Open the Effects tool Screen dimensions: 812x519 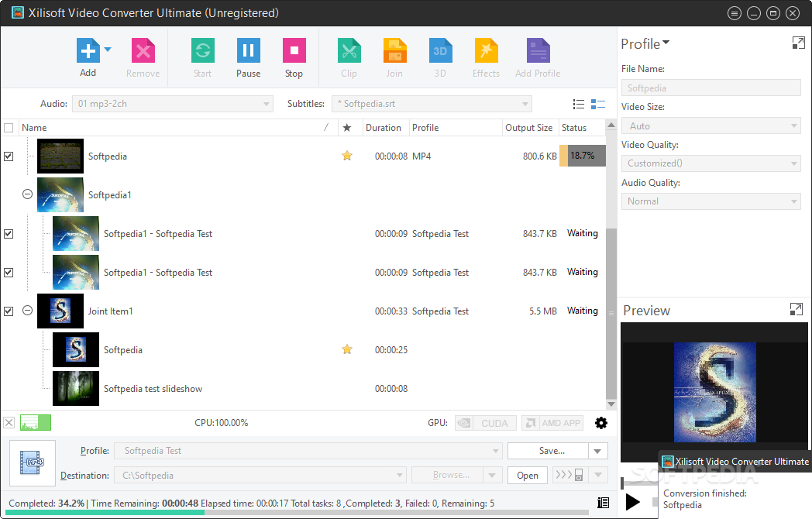tap(487, 50)
